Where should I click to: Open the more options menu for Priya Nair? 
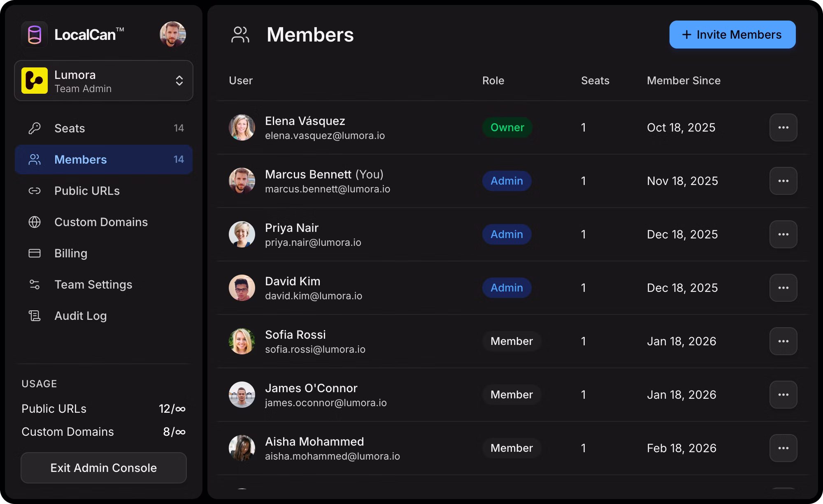coord(783,234)
